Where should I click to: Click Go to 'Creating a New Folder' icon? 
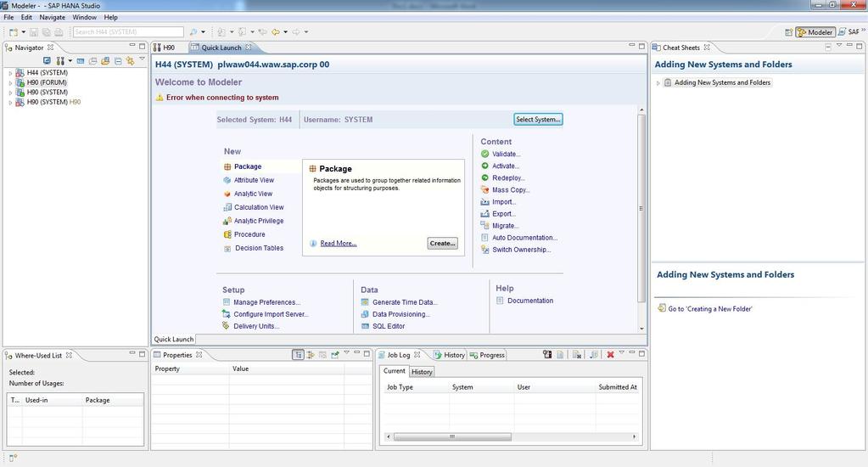tap(662, 308)
